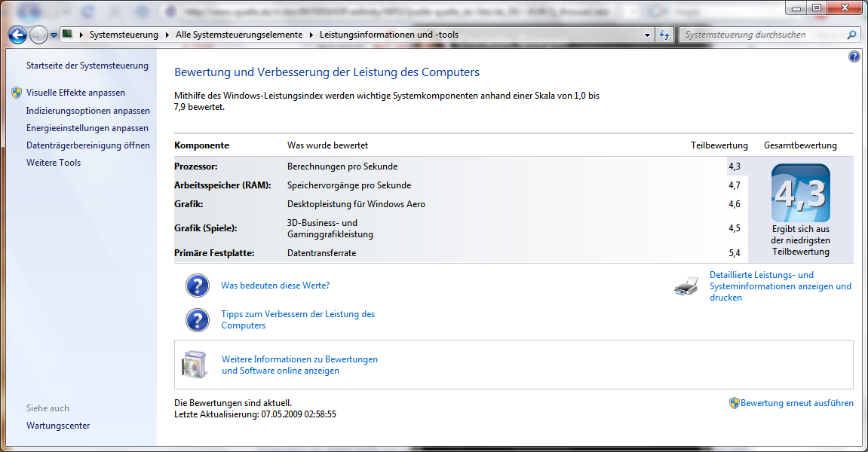The height and width of the screenshot is (452, 868).
Task: Click shield icon beside Bewertung erneut ausführen
Action: click(734, 403)
